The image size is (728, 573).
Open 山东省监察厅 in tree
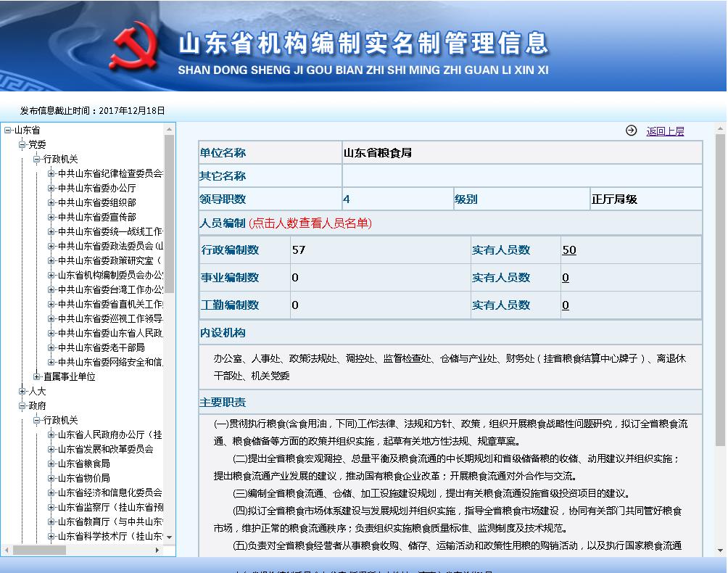[x=110, y=507]
